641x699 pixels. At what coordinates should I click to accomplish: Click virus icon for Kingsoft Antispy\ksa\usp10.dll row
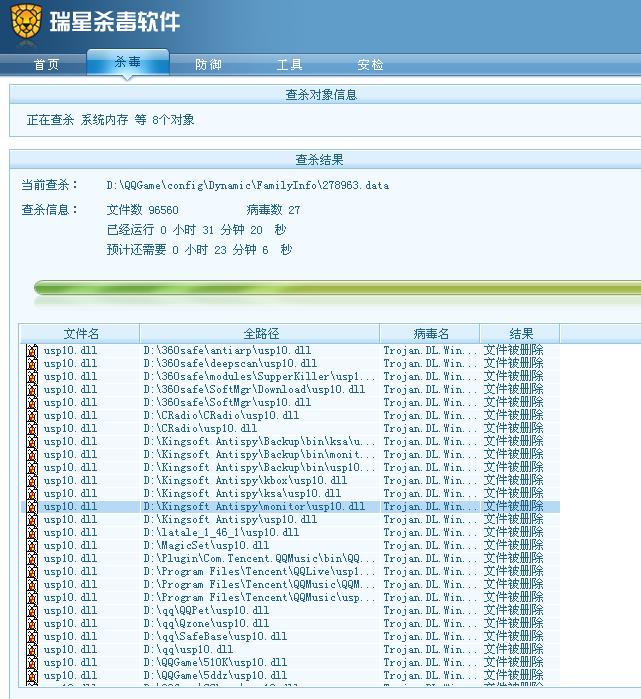(32, 493)
